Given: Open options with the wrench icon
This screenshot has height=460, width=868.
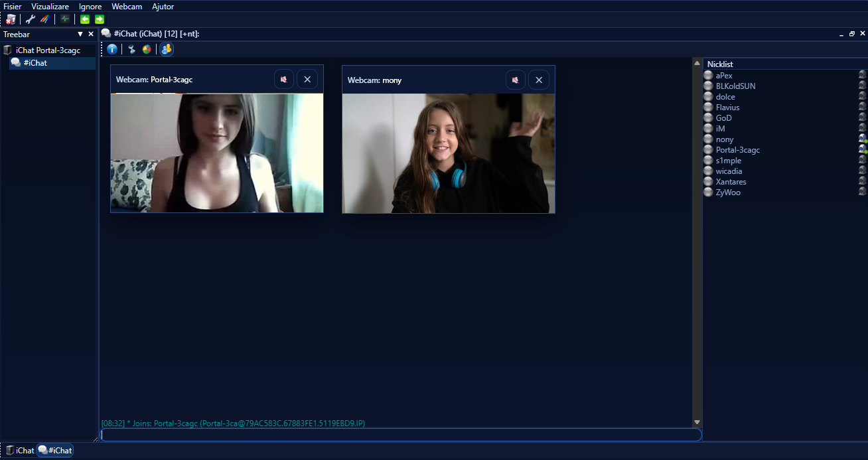Looking at the screenshot, I should 31,19.
